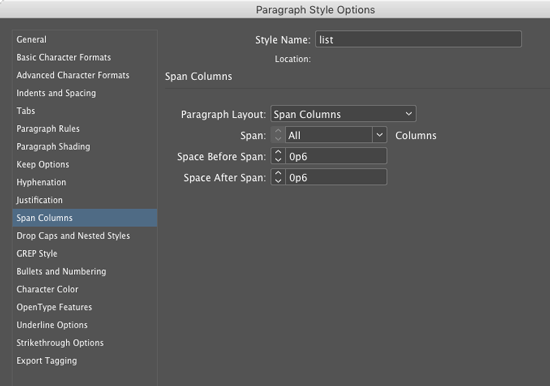Increase Space Before Span value

point(278,152)
